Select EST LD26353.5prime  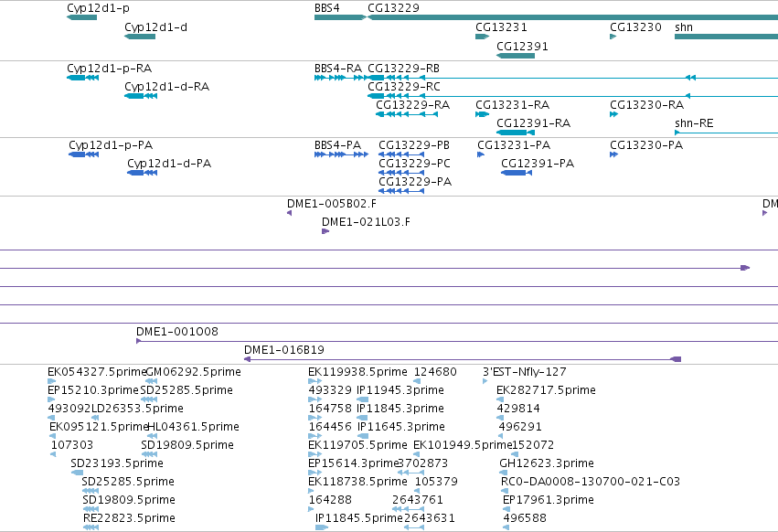(137, 409)
